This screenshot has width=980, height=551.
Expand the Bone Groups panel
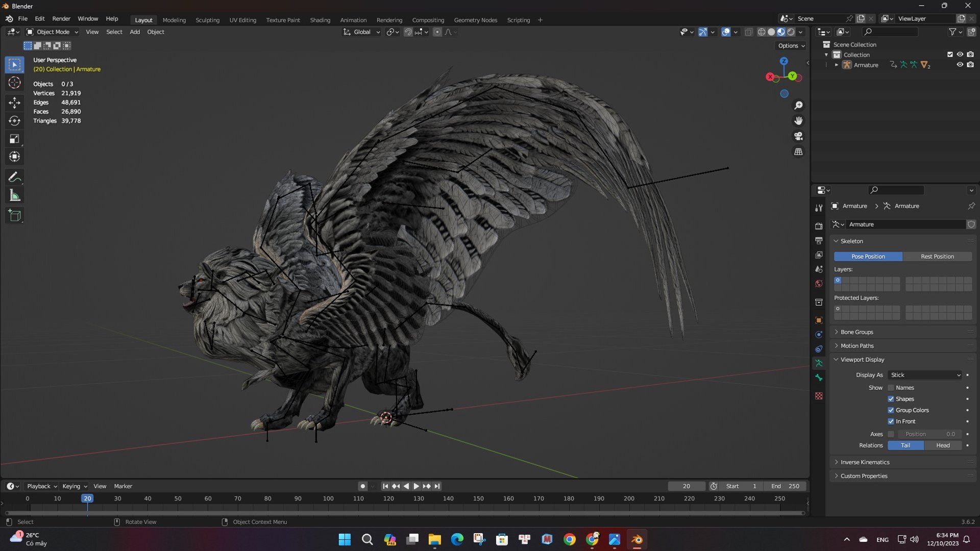click(x=856, y=332)
